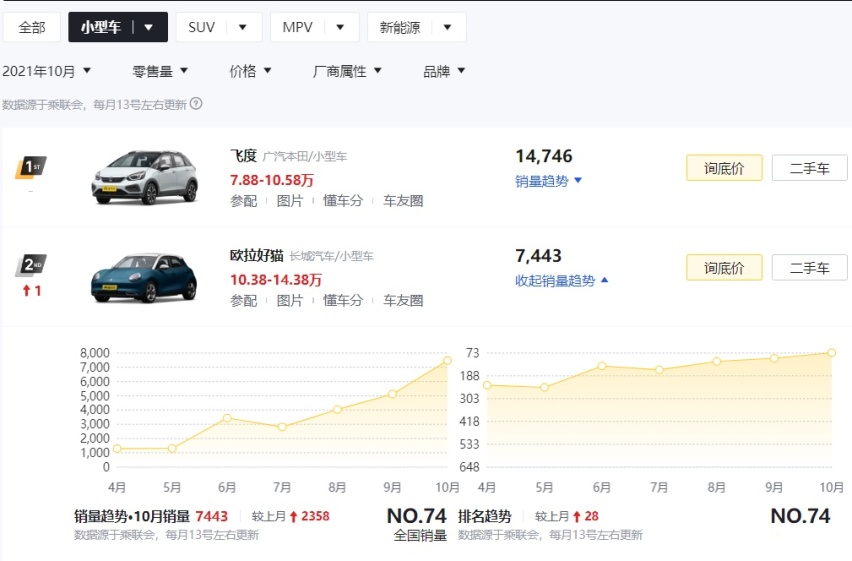The width and height of the screenshot is (852, 561).
Task: Click 欧拉好猫 price 10.38-14.38万
Action: click(x=276, y=280)
